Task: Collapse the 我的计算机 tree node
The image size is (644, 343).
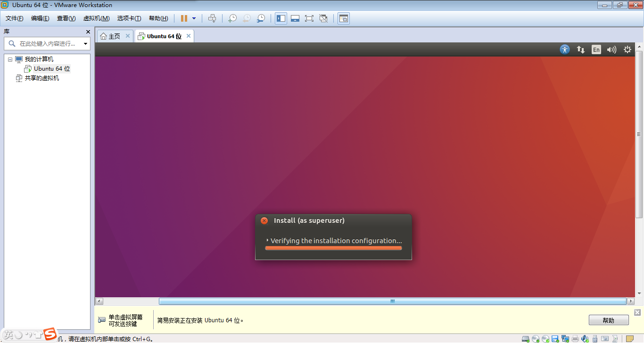Action: click(x=10, y=59)
